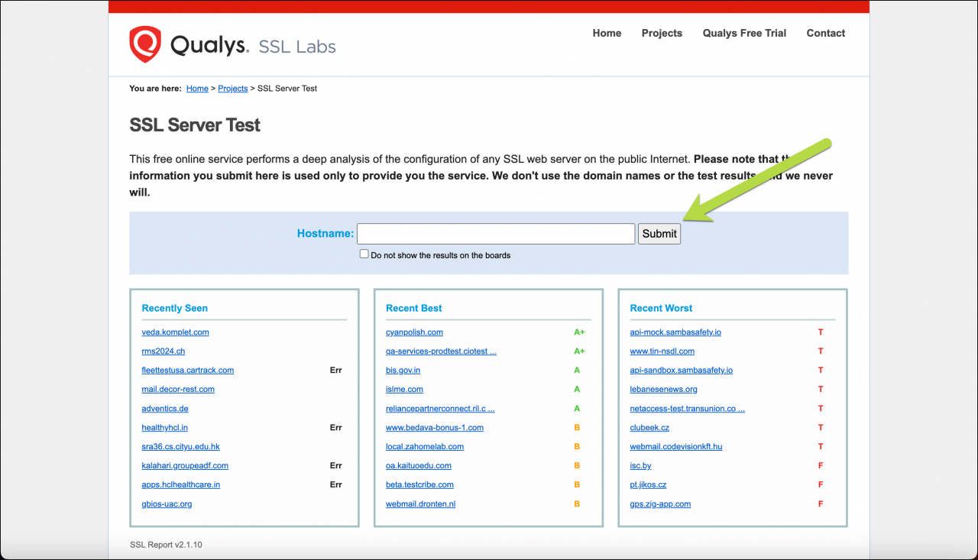This screenshot has width=978, height=560.
Task: Click the A+ grade beside cyanpolish.com
Action: tap(579, 332)
